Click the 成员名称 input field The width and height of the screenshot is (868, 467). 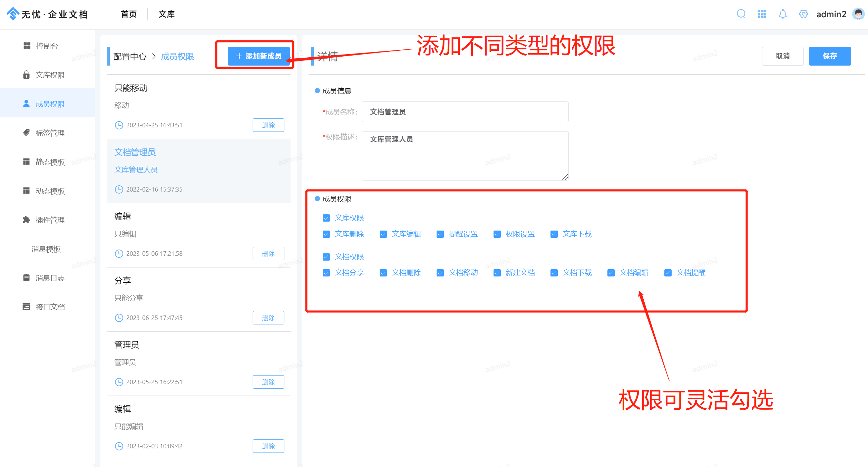[x=465, y=112]
